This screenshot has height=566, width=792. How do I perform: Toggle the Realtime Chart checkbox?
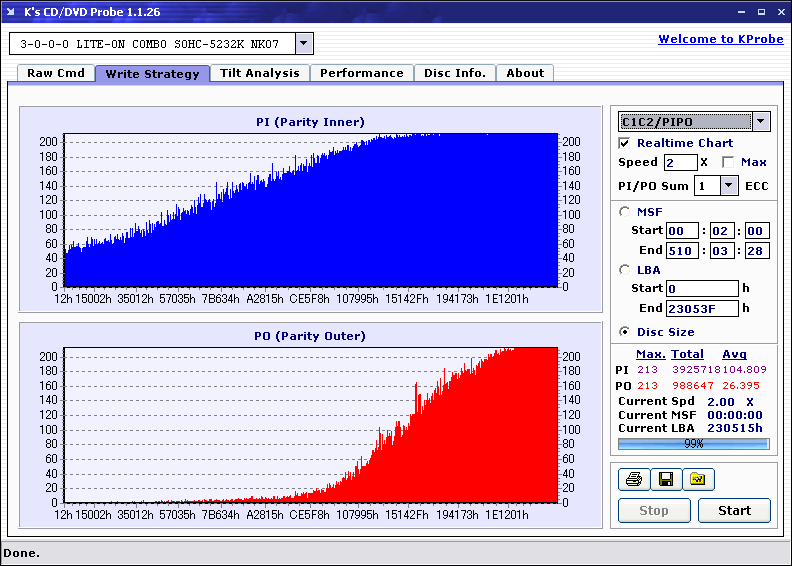tap(624, 143)
